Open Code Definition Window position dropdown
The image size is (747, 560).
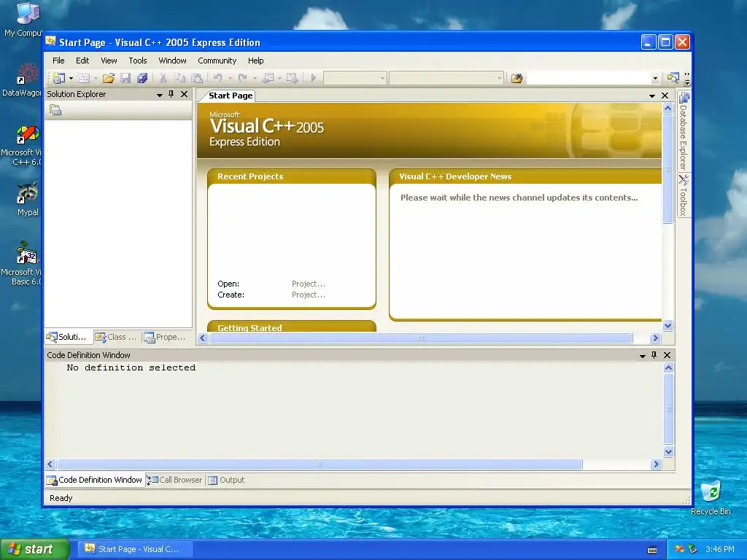point(642,356)
